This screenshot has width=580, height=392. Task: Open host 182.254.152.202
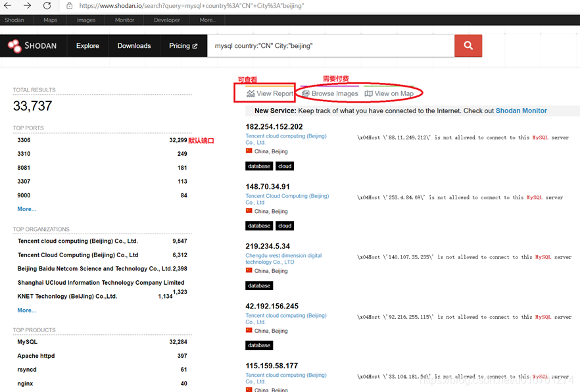coord(274,126)
